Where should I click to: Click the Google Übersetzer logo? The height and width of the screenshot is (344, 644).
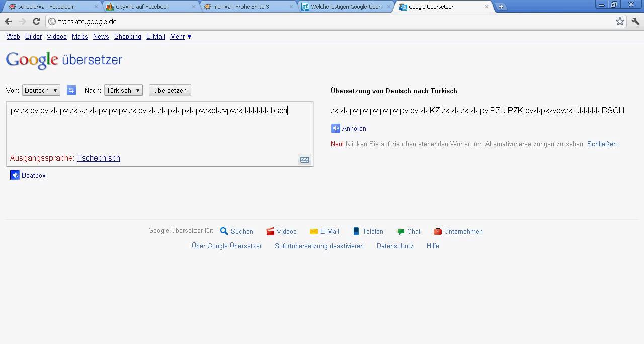[x=64, y=60]
